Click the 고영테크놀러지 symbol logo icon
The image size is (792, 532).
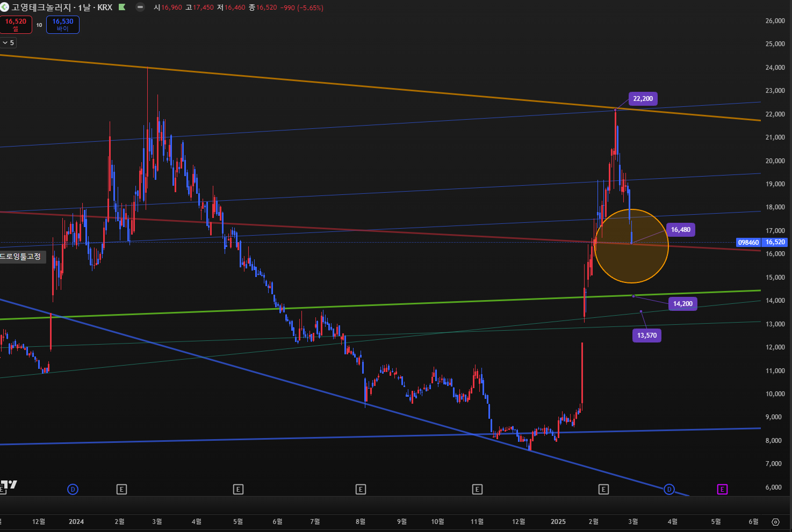(x=4, y=8)
